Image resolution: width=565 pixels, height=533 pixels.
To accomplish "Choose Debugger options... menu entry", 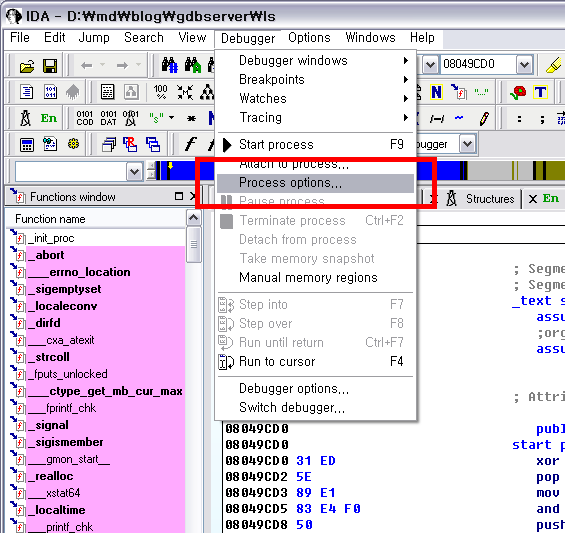I will (315, 389).
